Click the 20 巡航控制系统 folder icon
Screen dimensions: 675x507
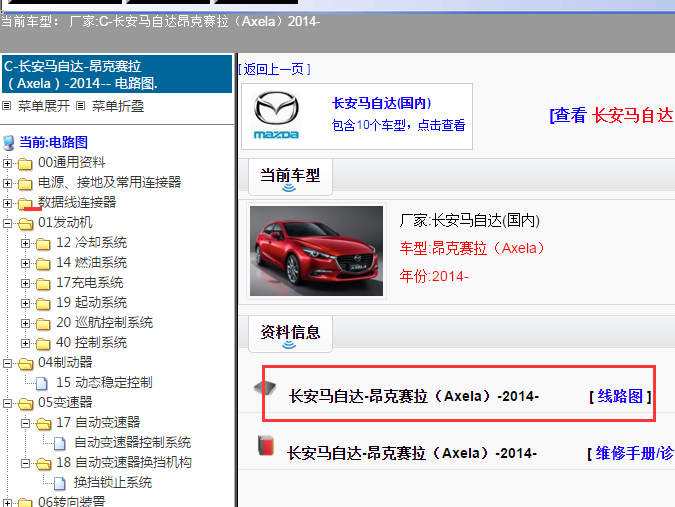tap(43, 324)
